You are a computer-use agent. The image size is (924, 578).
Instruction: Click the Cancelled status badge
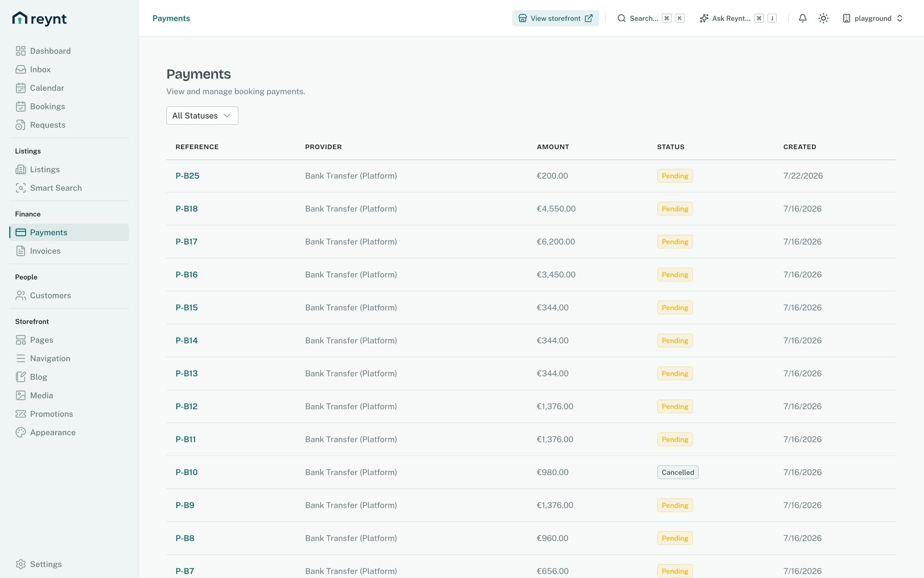tap(678, 472)
